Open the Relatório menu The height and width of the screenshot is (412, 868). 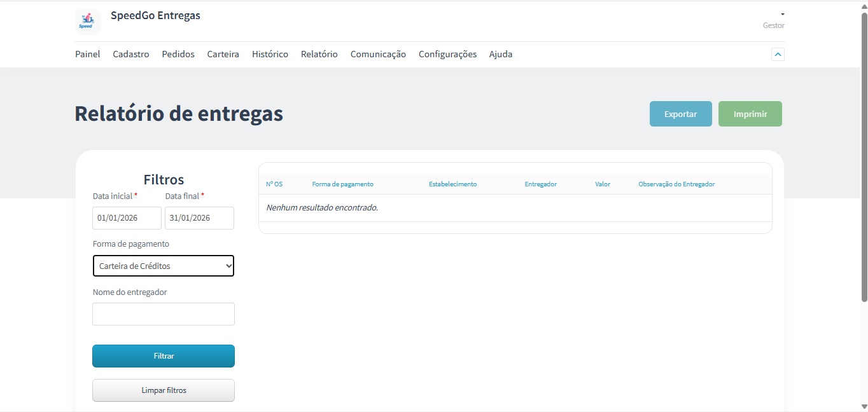[319, 55]
